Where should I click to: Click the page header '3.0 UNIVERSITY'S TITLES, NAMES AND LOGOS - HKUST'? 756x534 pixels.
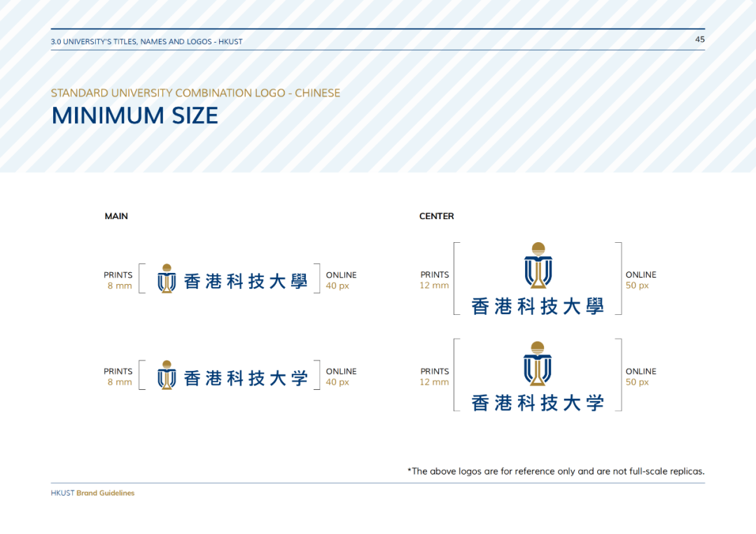tap(146, 42)
